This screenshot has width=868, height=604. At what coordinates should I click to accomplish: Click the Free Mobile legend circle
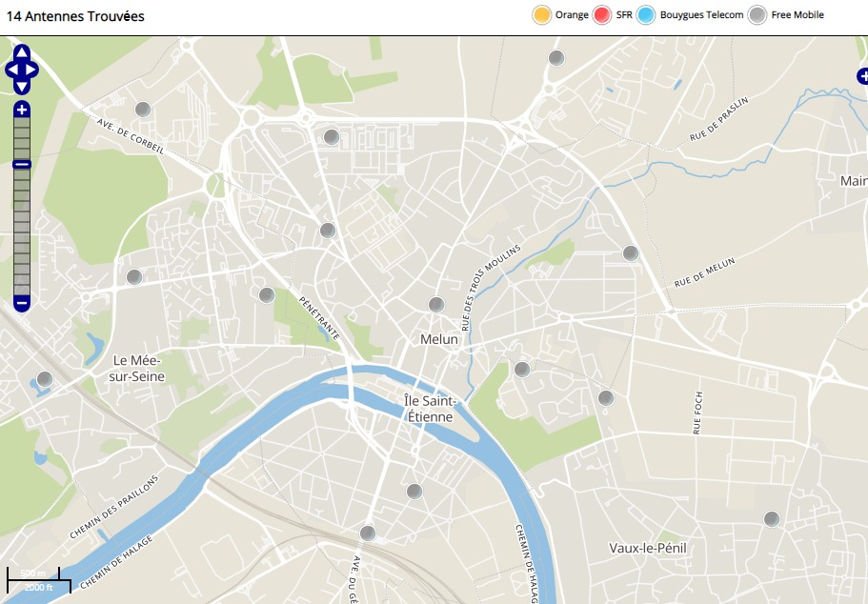757,15
